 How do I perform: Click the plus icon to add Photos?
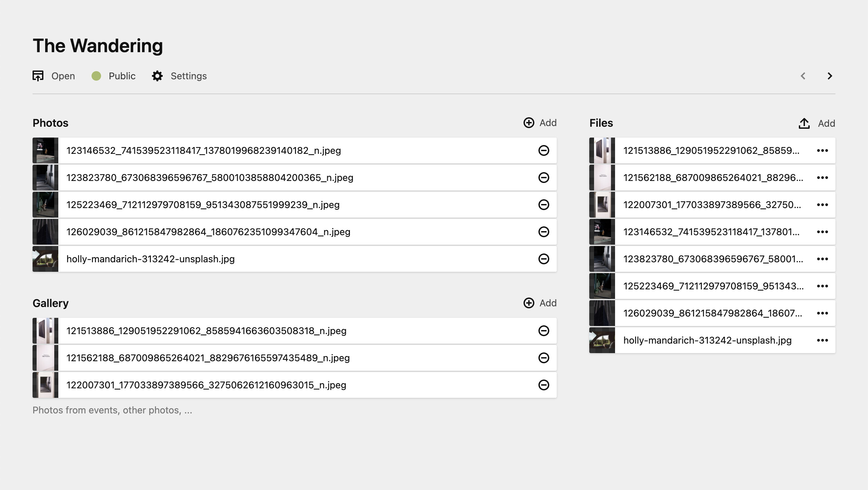[x=529, y=123]
